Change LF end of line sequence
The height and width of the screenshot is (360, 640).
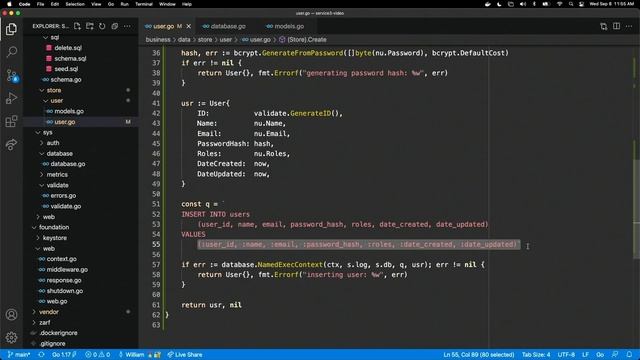tap(585, 355)
